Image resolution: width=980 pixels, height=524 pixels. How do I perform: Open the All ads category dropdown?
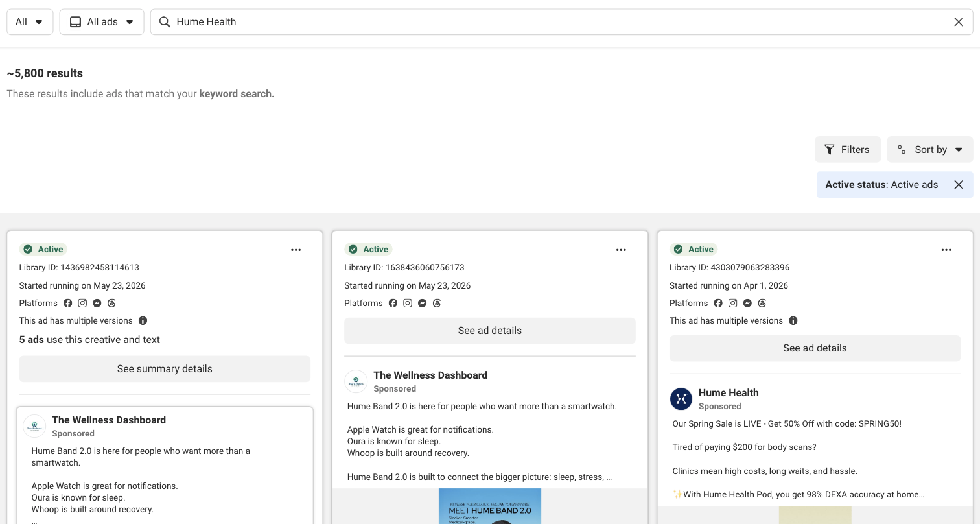[x=102, y=22]
